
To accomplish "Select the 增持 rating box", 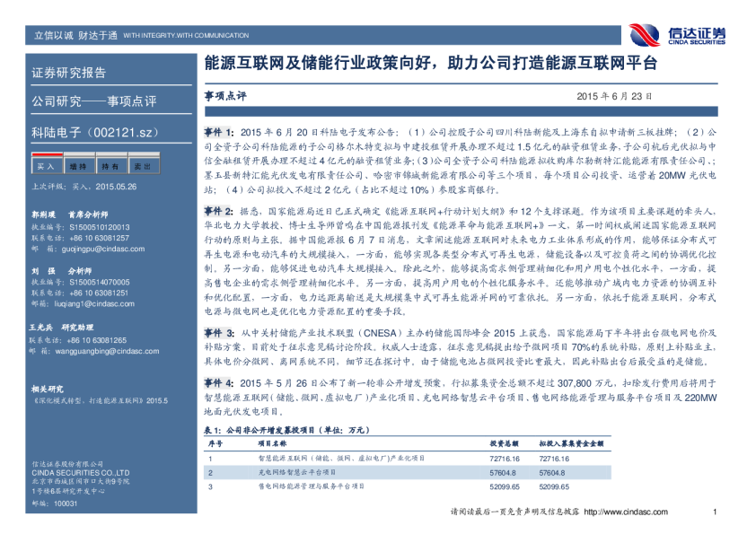I will pos(77,166).
